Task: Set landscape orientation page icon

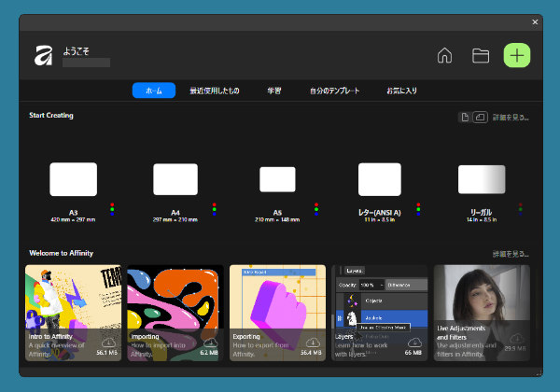Action: pyautogui.click(x=481, y=117)
